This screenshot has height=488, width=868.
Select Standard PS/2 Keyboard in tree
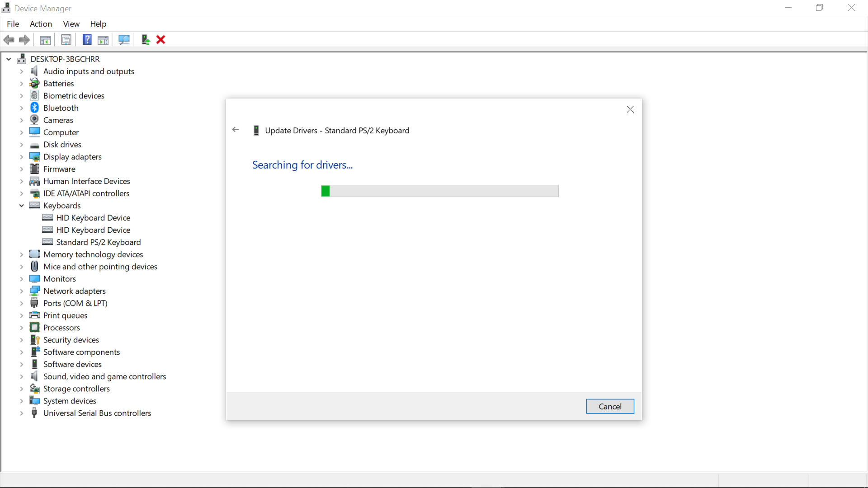[98, 242]
